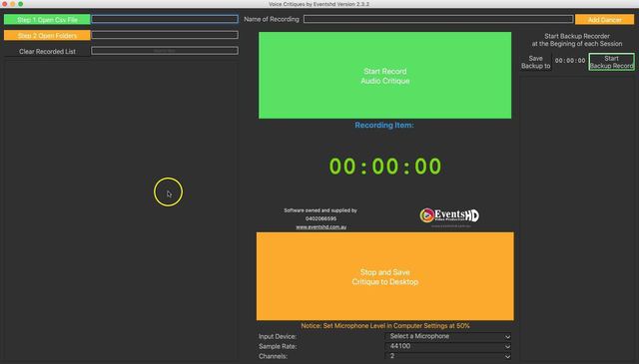Screen dimensions: 639x364
Task: Click the Channels label
Action: pyautogui.click(x=273, y=356)
